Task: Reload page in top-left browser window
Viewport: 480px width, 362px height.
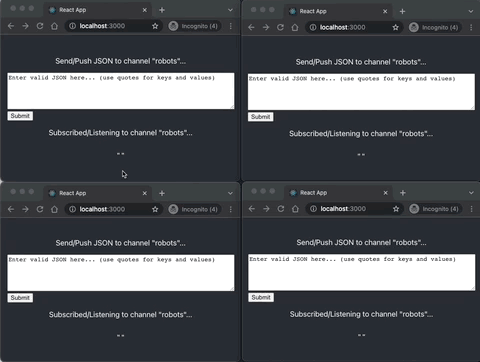Action: 40,26
